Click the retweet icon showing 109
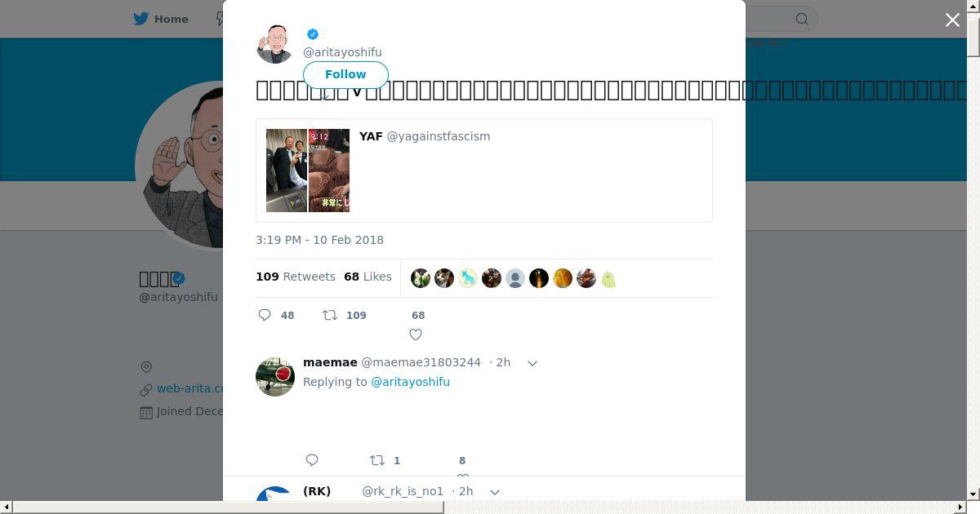This screenshot has width=980, height=514. pos(330,315)
